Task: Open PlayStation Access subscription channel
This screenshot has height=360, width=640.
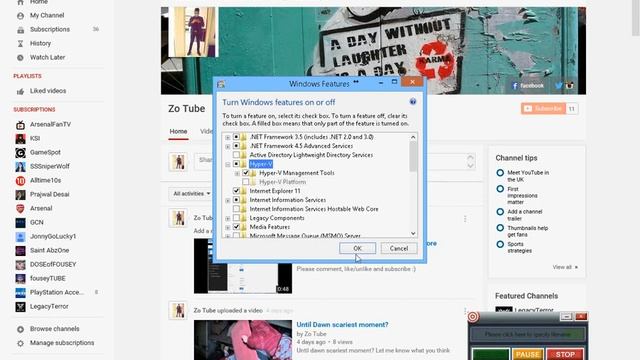Action: 56,292
